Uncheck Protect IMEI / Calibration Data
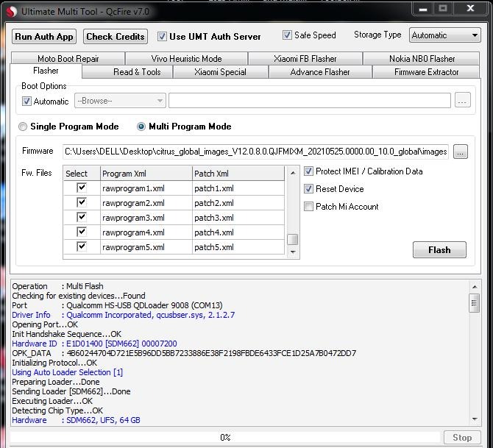 (309, 171)
